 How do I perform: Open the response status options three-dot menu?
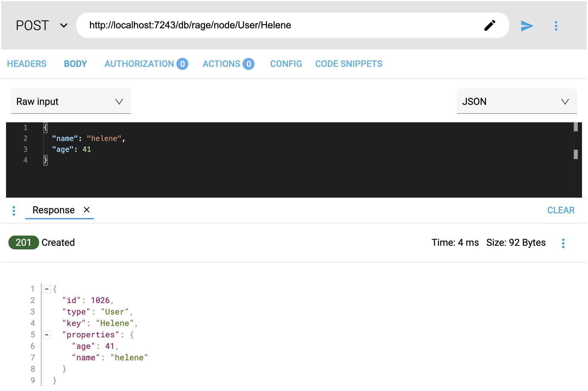[563, 243]
